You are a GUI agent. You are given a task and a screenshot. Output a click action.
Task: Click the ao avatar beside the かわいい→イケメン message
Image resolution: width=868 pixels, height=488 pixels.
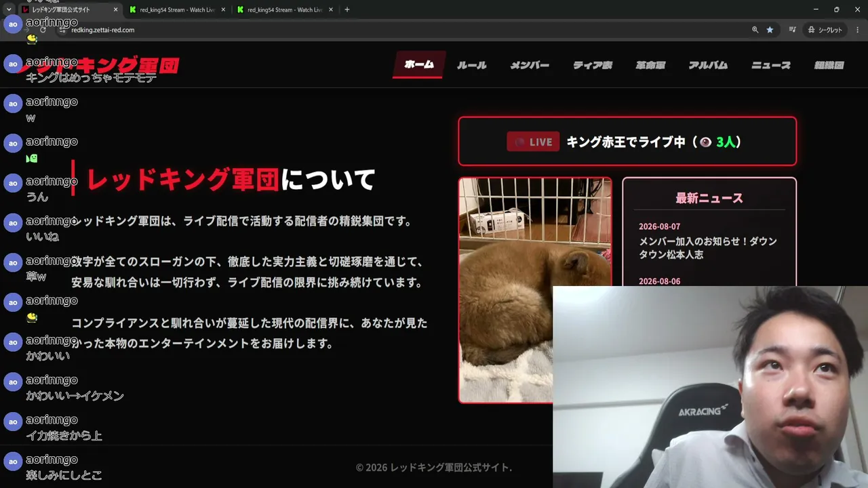pos(13,382)
